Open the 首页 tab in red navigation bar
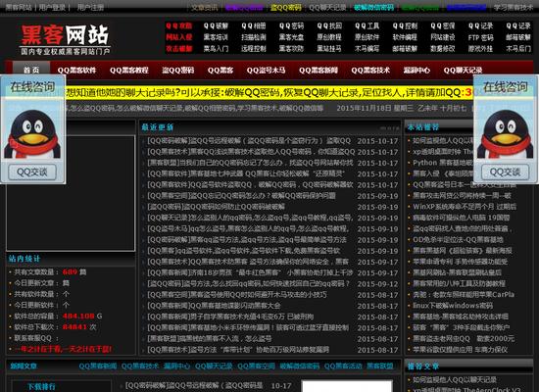Image resolution: width=539 pixels, height=392 pixels. (x=31, y=71)
